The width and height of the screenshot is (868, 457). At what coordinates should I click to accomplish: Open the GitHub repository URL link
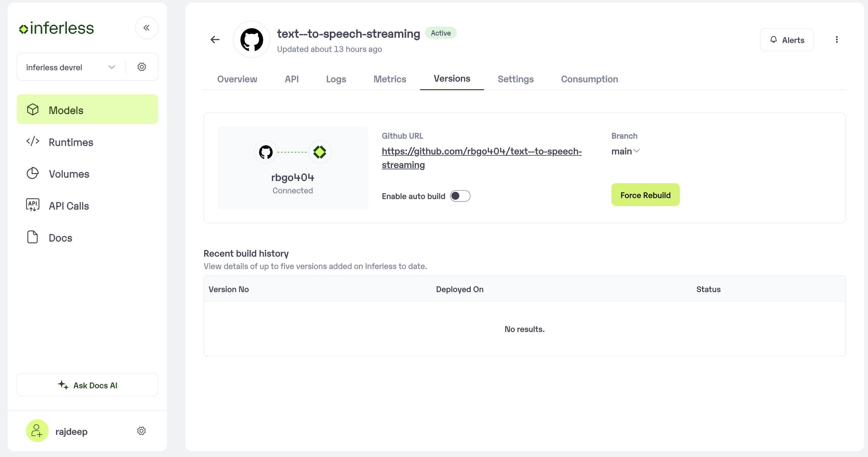click(481, 151)
